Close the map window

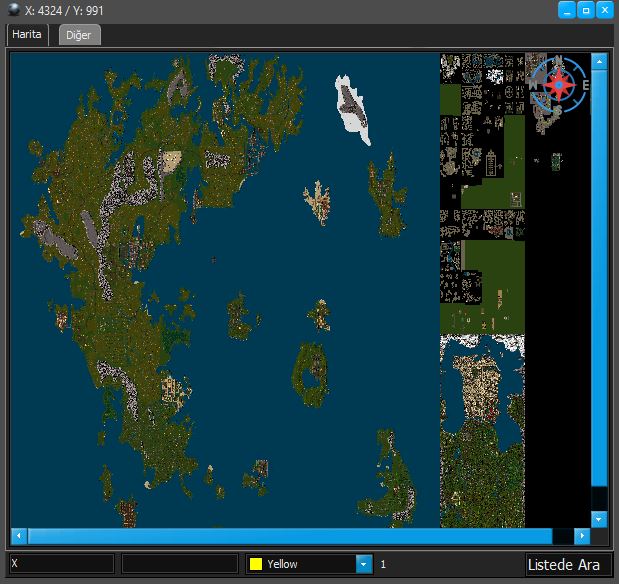click(x=605, y=10)
